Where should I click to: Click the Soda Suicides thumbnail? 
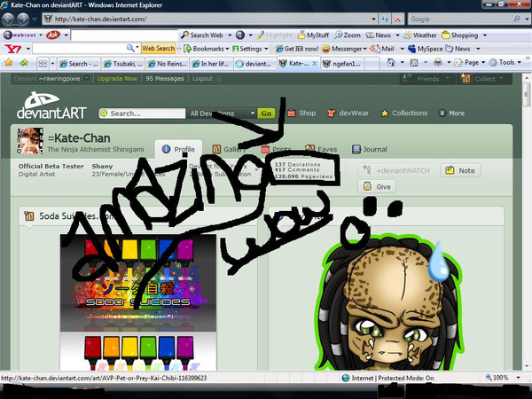pyautogui.click(x=138, y=302)
